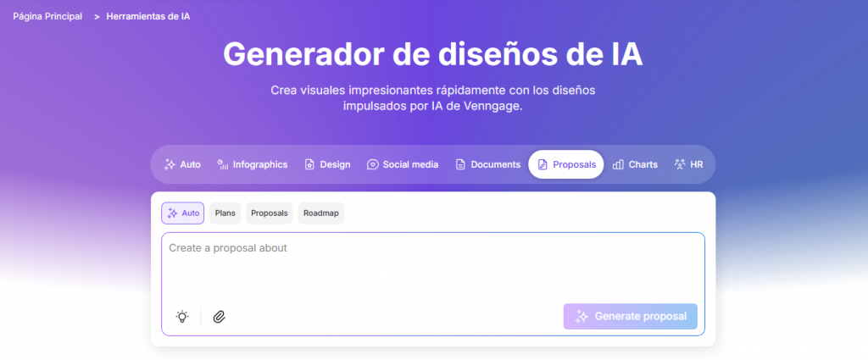
Task: Switch to the Documents tab
Action: (x=487, y=164)
